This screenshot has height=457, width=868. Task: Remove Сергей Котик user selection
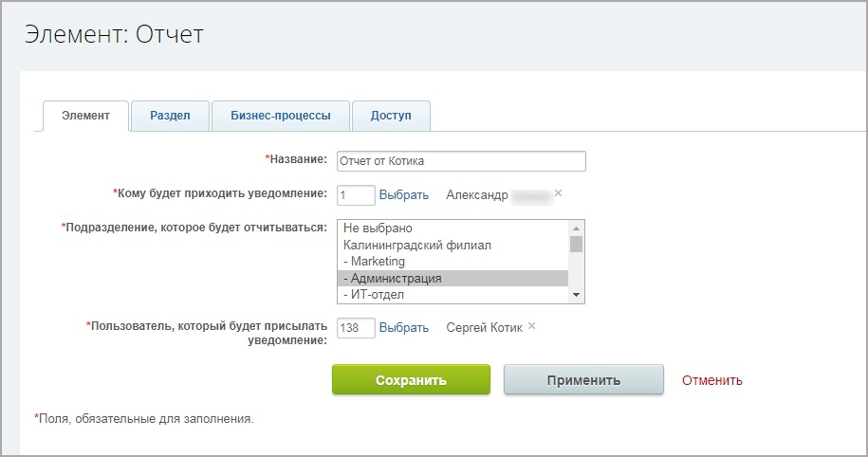point(531,326)
